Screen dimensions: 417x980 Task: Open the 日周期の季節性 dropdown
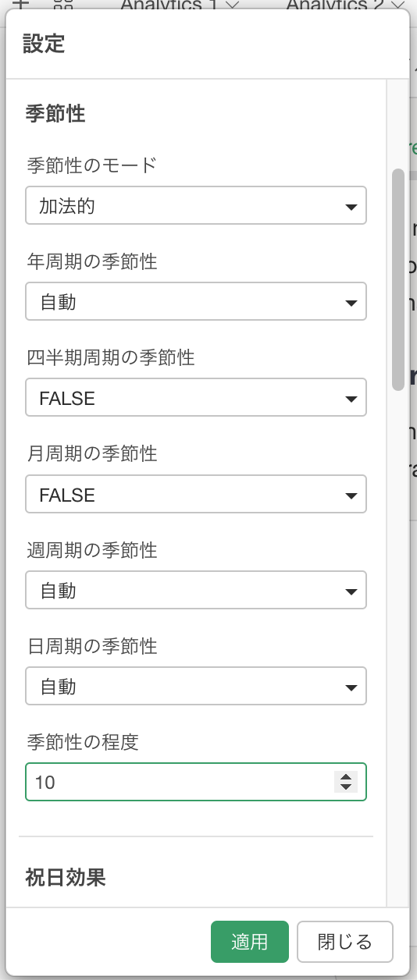(196, 687)
